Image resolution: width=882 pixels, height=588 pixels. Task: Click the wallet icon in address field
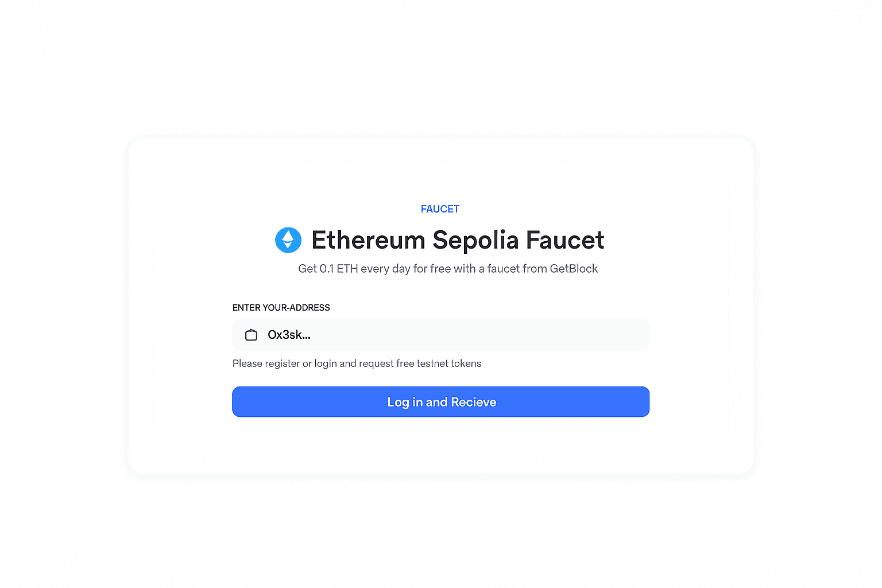251,335
